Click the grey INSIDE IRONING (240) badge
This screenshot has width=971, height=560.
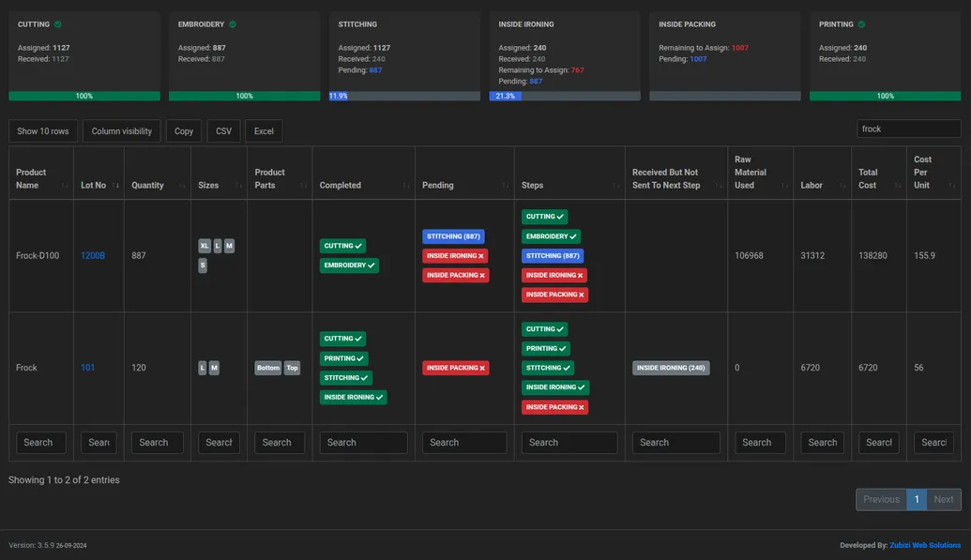[x=671, y=368]
